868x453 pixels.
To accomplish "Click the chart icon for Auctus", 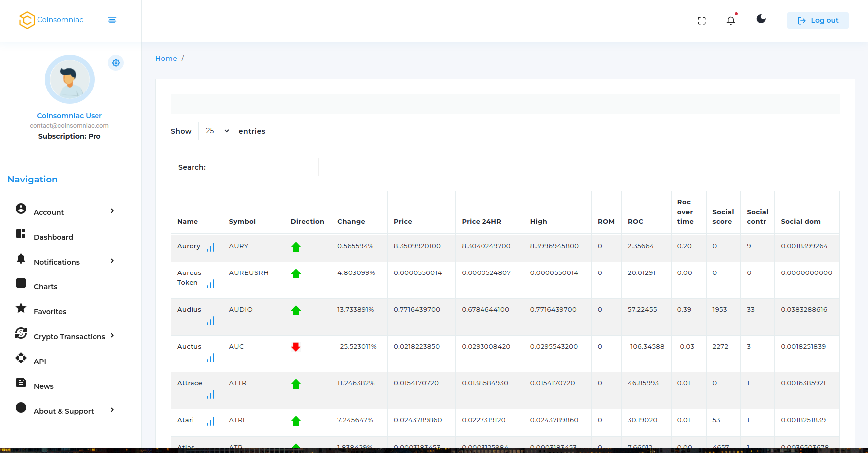I will (211, 358).
